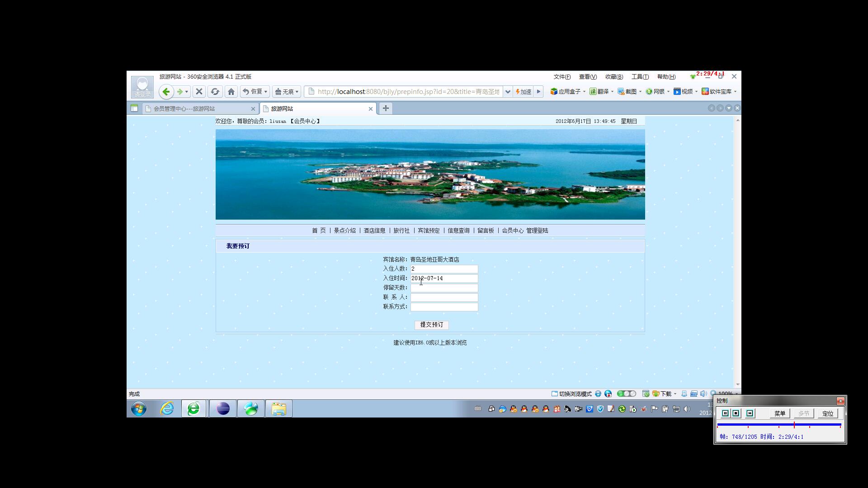This screenshot has width=868, height=488.
Task: Click the 停留天数 input field
Action: coord(444,288)
